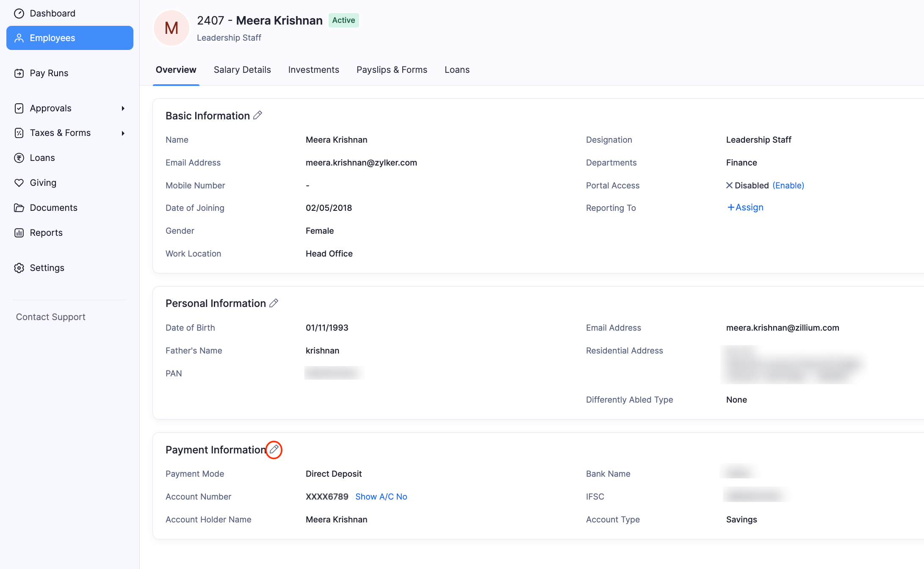Image resolution: width=924 pixels, height=569 pixels.
Task: Expand the Taxes & Forms section chevron
Action: [123, 133]
